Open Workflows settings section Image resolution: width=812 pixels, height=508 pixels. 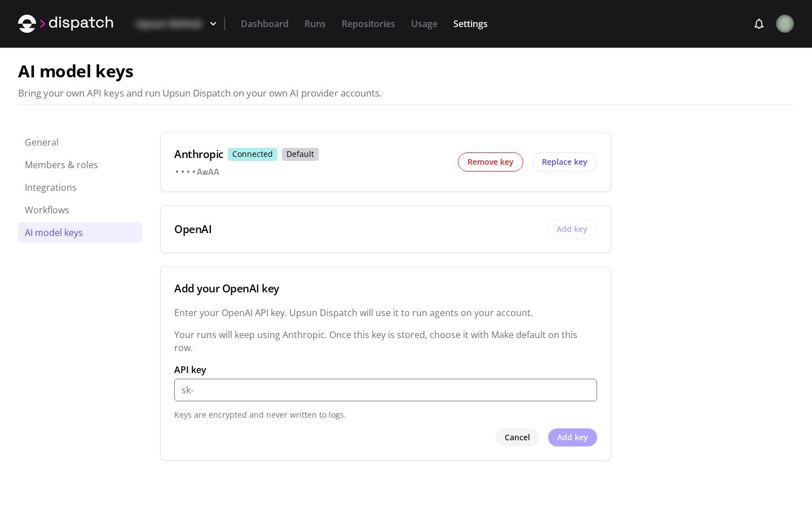80,210
